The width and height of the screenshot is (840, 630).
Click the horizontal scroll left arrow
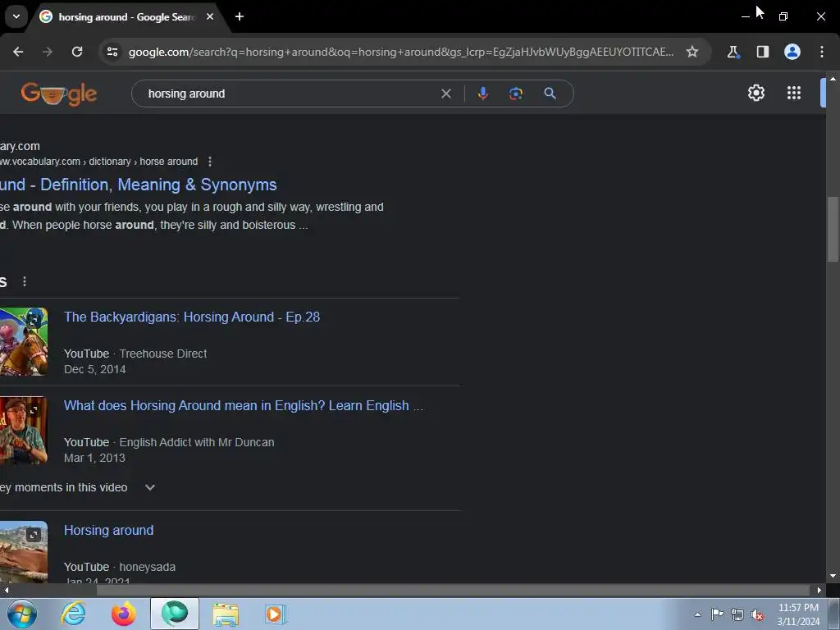[x=6, y=591]
